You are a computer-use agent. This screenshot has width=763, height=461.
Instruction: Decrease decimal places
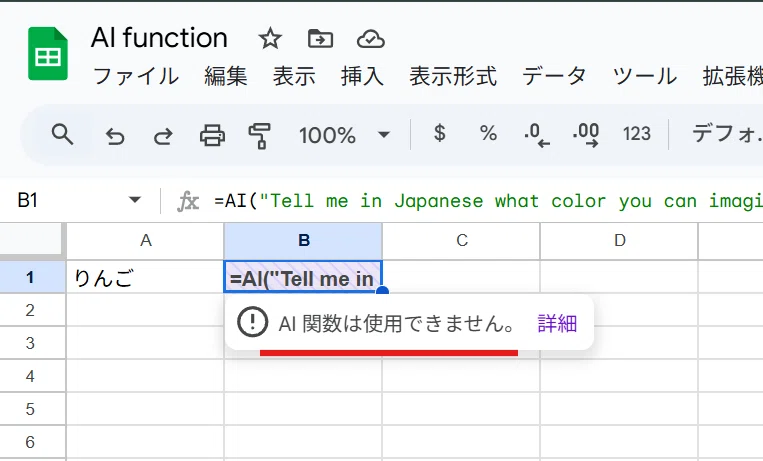pos(536,134)
